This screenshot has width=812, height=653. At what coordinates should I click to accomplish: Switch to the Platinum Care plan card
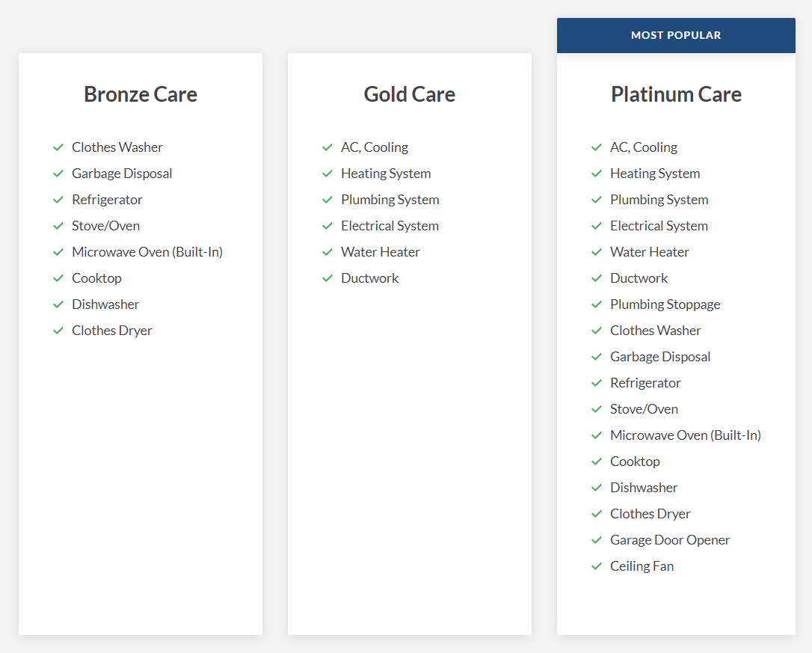pos(676,342)
